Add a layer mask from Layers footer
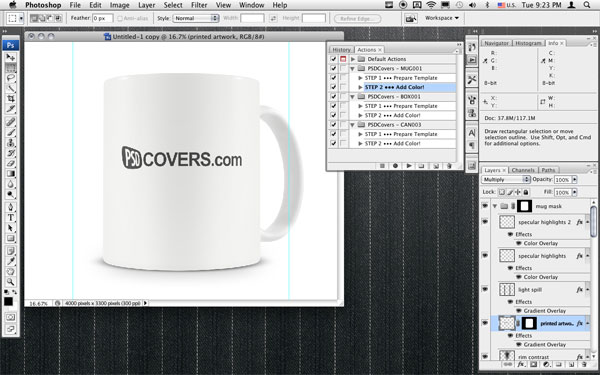Screen dimensions: 600x375 pyautogui.click(x=533, y=365)
